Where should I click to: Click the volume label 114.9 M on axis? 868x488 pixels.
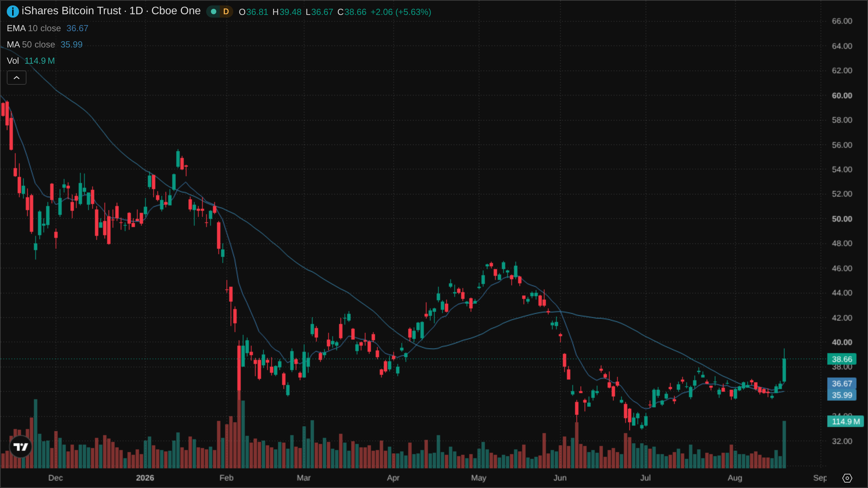click(x=846, y=422)
